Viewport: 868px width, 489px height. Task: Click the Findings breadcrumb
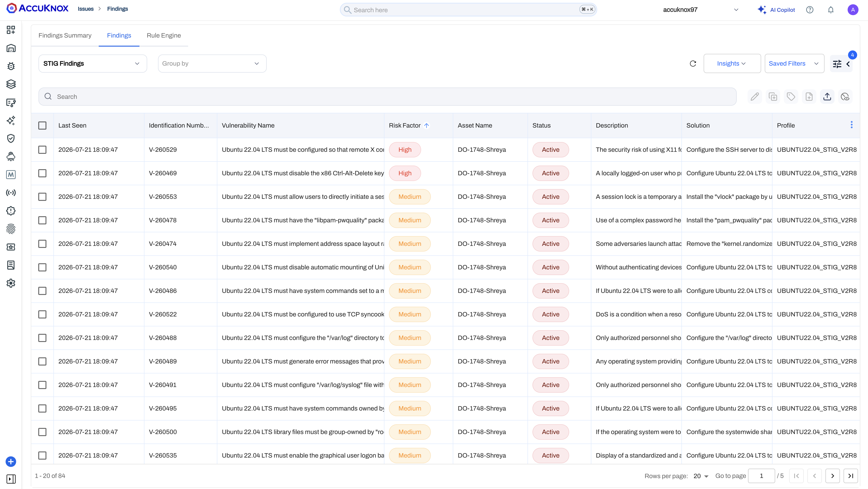tap(117, 9)
